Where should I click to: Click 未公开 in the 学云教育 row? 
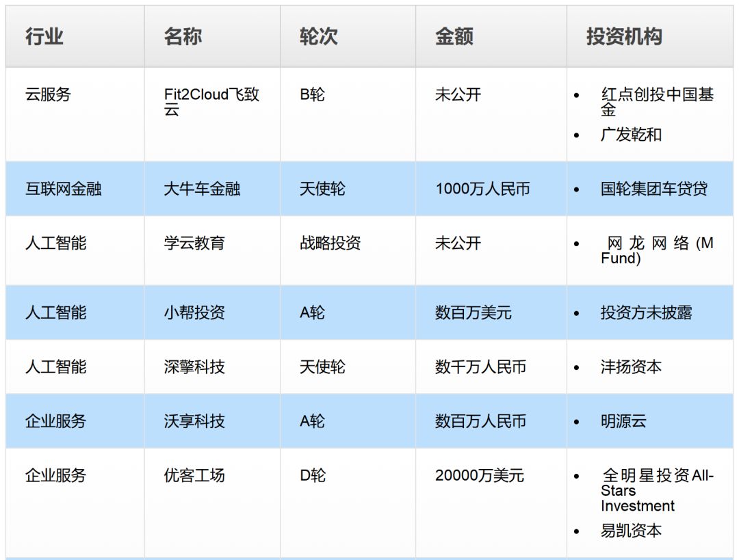tap(458, 243)
